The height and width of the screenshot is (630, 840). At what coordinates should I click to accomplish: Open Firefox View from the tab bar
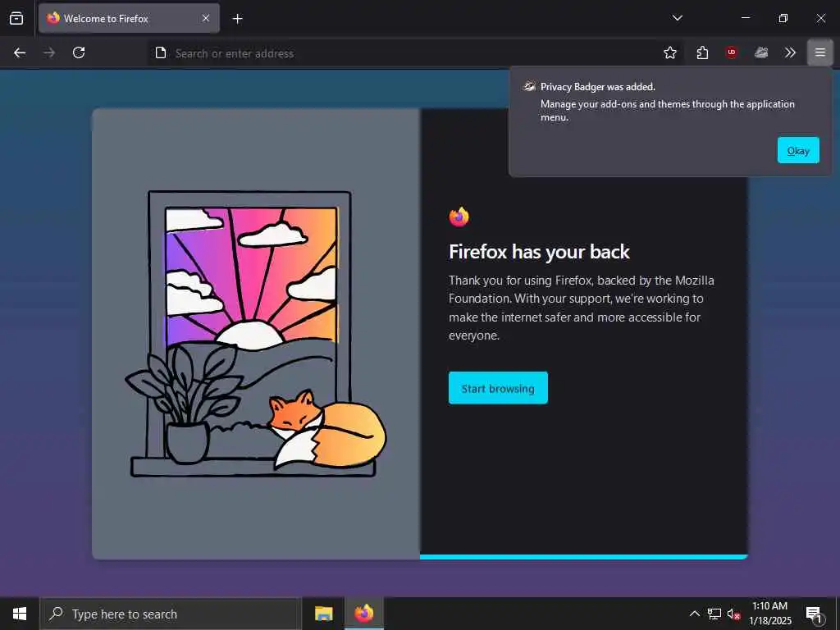(16, 18)
